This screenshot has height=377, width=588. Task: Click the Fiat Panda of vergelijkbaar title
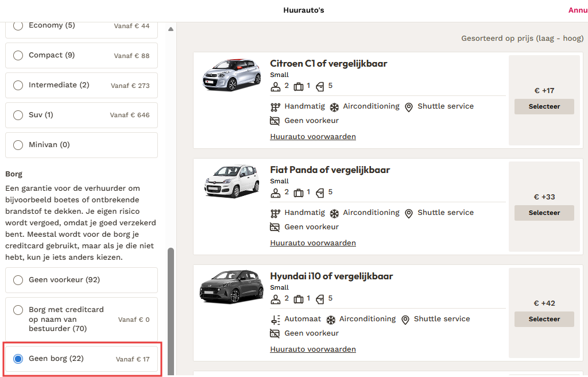(330, 170)
